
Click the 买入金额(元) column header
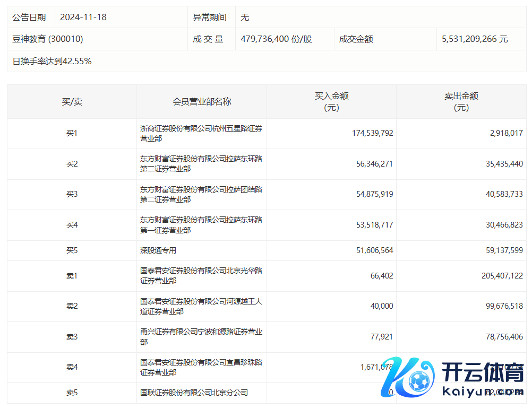(331, 102)
